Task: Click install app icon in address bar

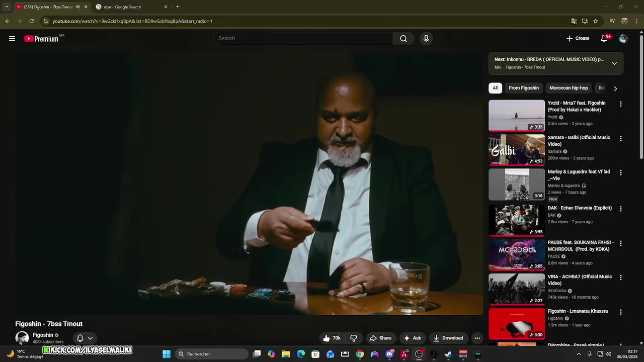Action: coord(585,21)
